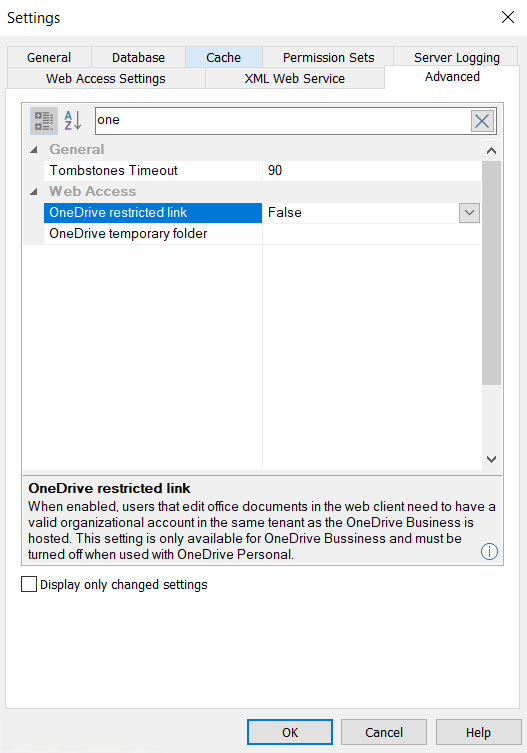Click the scrollbar thumb in property grid
This screenshot has height=753, width=527.
point(491,273)
